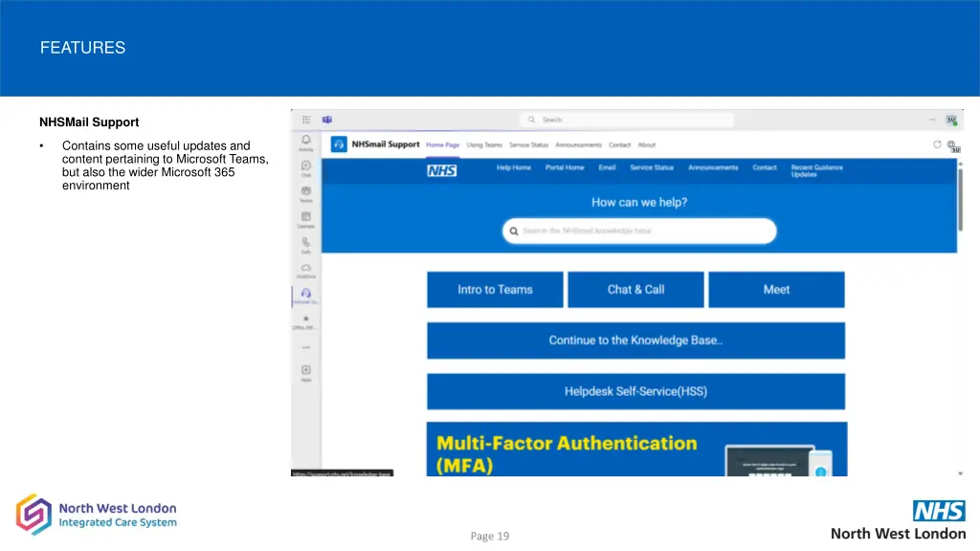Open Portal Home link
The image size is (980, 551).
tap(565, 167)
